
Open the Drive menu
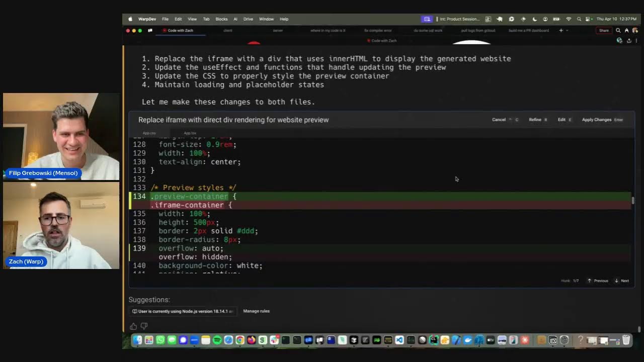point(248,19)
